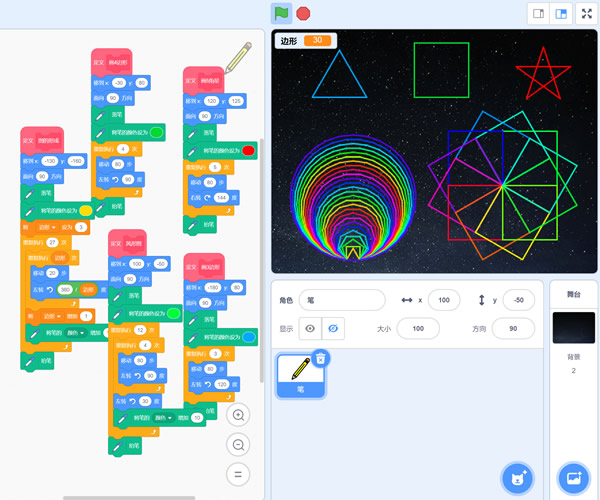Pick the red pen color swatch

[248, 151]
